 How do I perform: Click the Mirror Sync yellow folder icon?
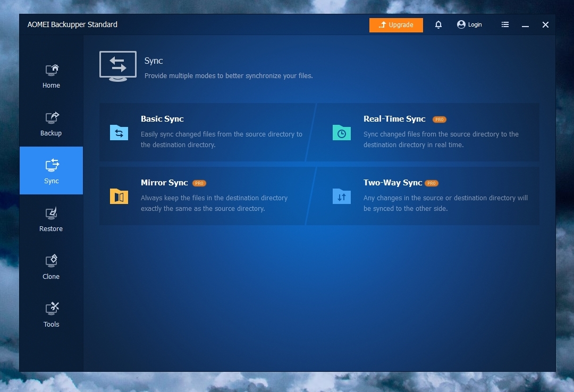(119, 196)
